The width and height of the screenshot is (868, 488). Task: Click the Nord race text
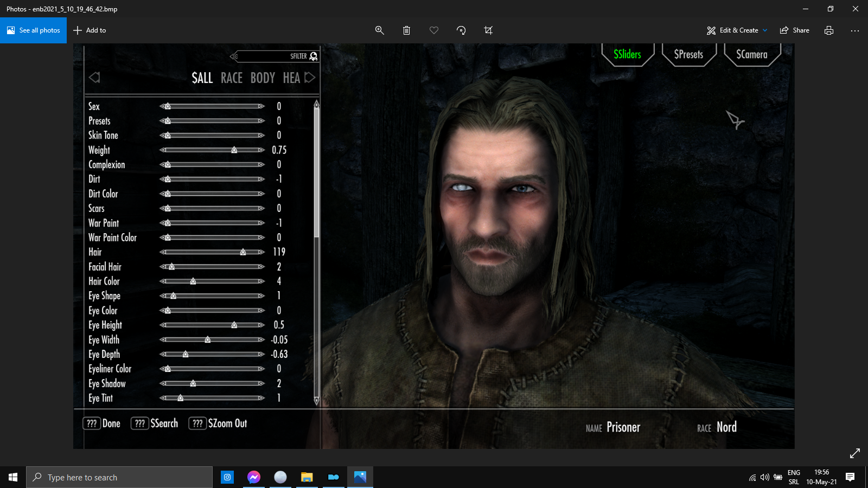[x=727, y=427]
